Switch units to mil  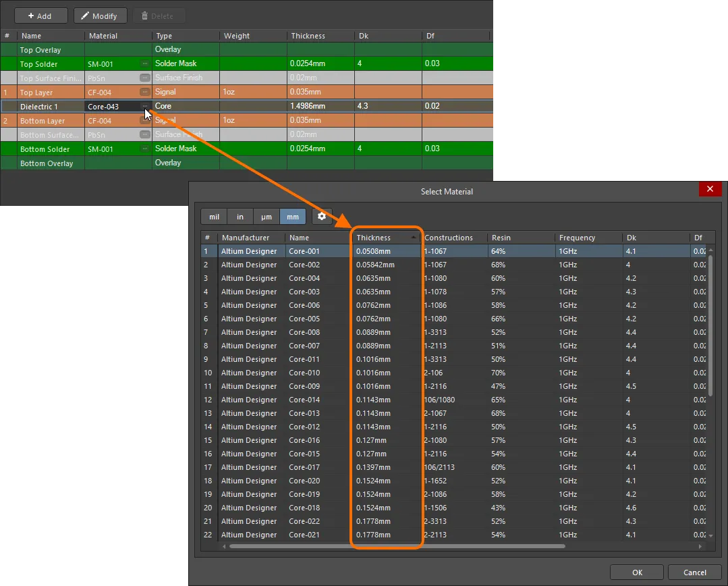[x=214, y=217]
